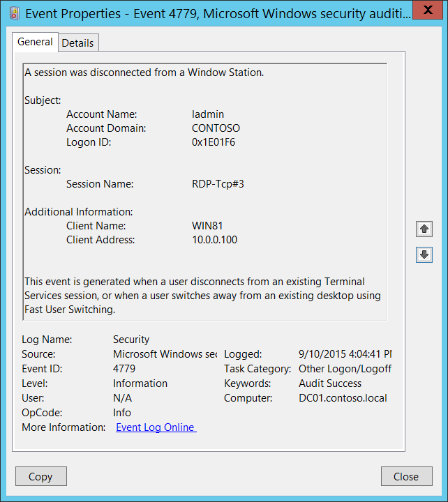This screenshot has height=502, width=448.
Task: Click the account name value ladmin
Action: coord(208,114)
